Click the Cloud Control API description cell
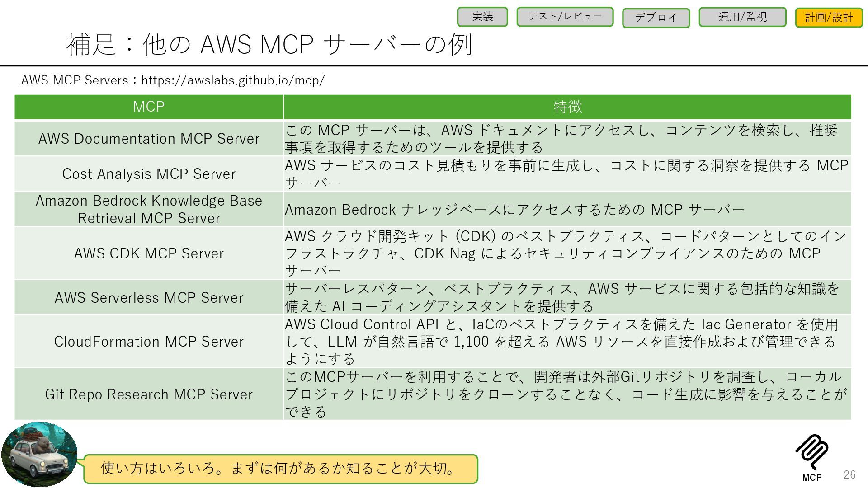The image size is (868, 488). (567, 341)
